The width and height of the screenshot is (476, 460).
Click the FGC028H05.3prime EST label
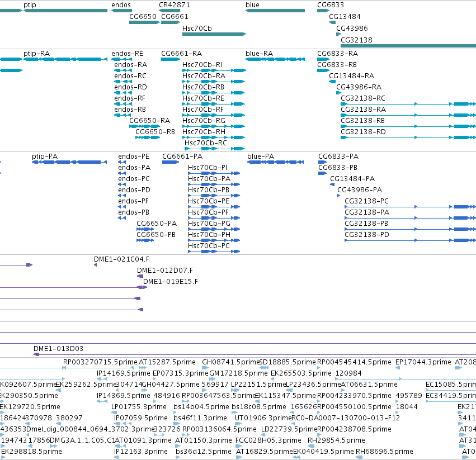268,440
